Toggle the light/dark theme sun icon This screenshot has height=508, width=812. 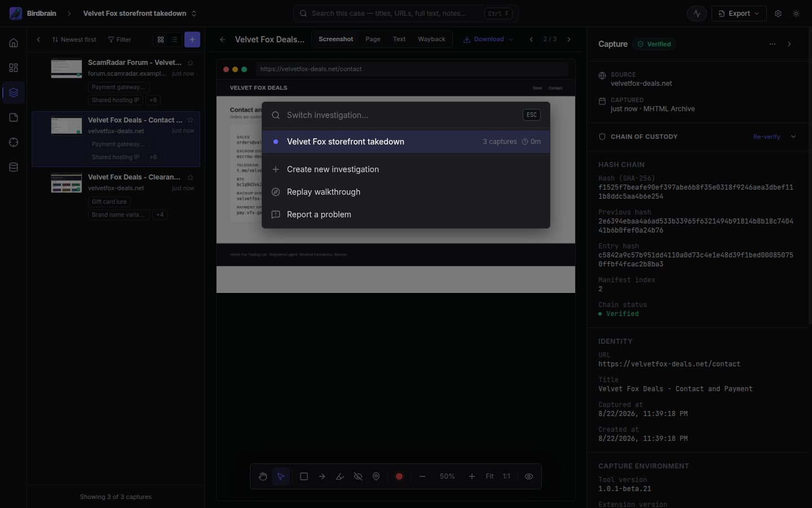(x=796, y=14)
